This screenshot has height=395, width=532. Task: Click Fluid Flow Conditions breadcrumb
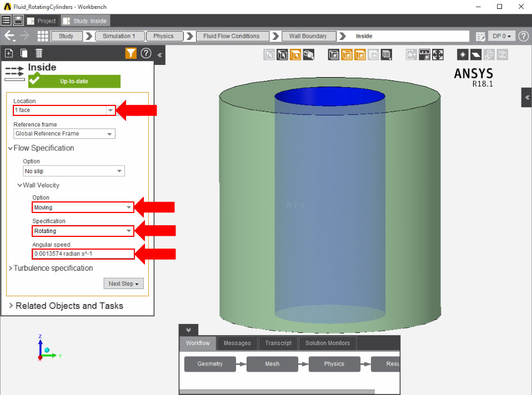[232, 36]
